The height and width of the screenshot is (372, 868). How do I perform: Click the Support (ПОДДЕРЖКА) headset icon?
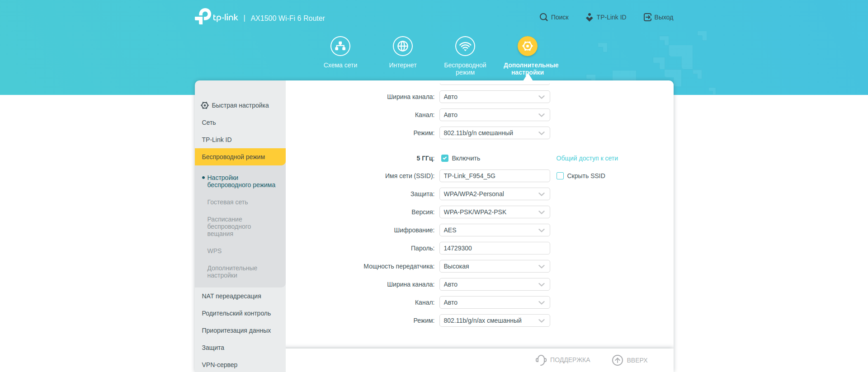[541, 360]
